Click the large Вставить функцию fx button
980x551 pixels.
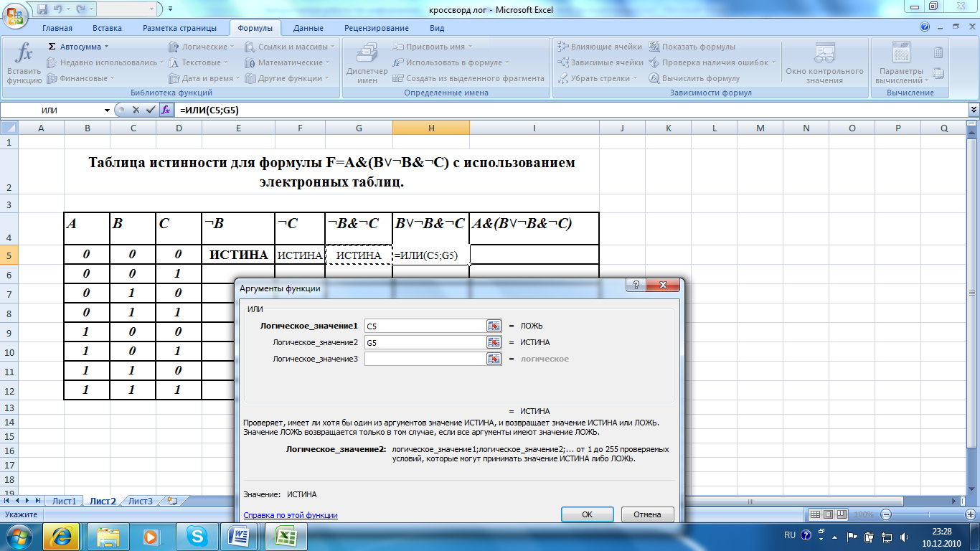pos(24,63)
